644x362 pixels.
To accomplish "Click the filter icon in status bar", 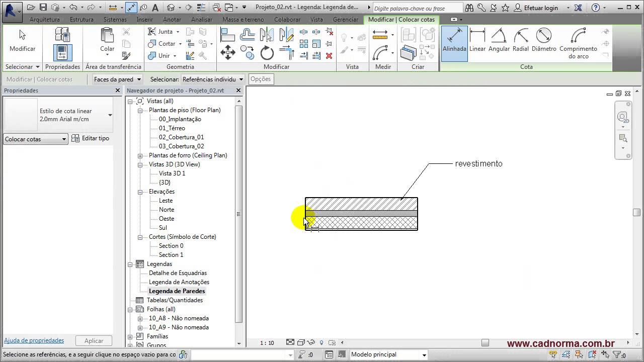I will pos(616,355).
